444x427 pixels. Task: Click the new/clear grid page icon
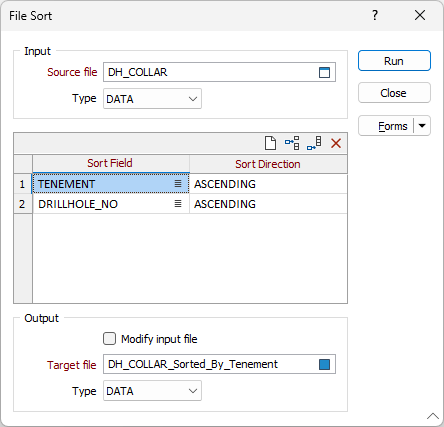tap(270, 143)
